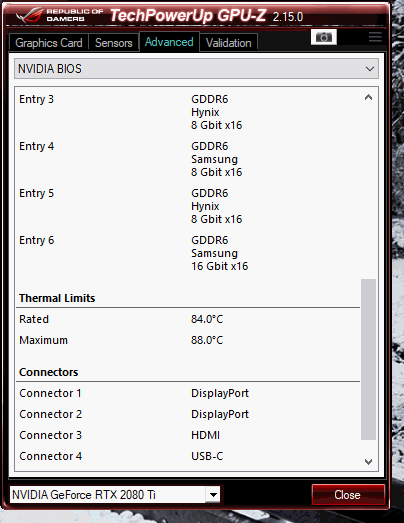The image size is (404, 523).
Task: Click the Connectors section header
Action: 48,372
